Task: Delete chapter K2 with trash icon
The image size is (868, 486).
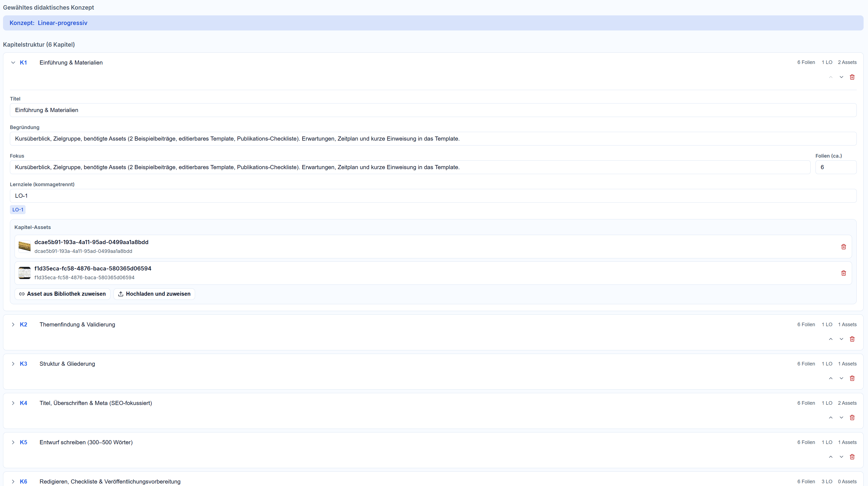Action: (852, 339)
